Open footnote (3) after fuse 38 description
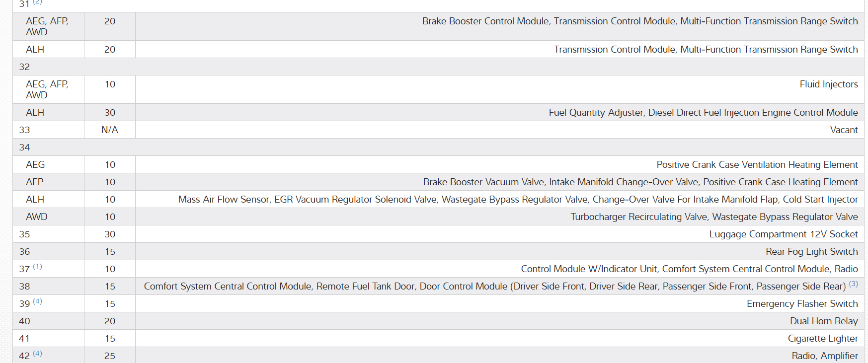868x363 pixels. tap(853, 284)
